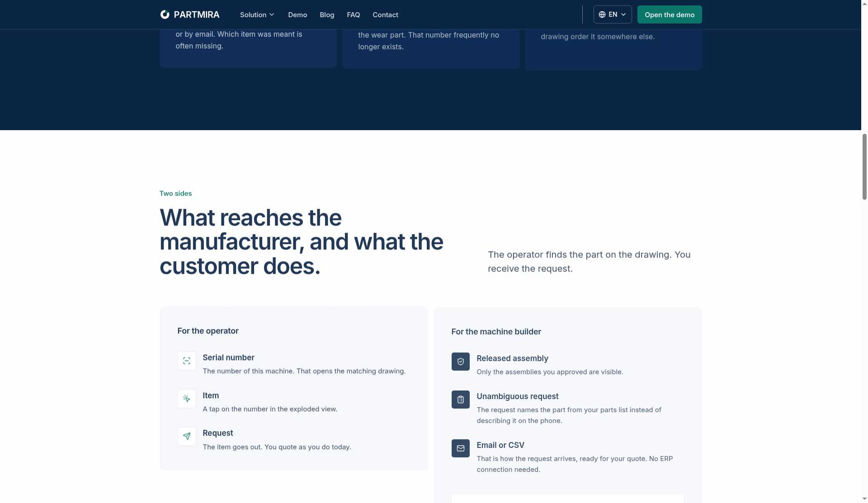Click the Released assembly shield icon

pyautogui.click(x=461, y=362)
